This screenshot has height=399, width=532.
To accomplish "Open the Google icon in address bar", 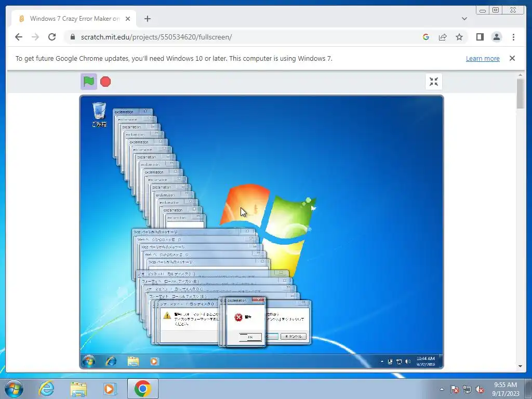I will 426,37.
